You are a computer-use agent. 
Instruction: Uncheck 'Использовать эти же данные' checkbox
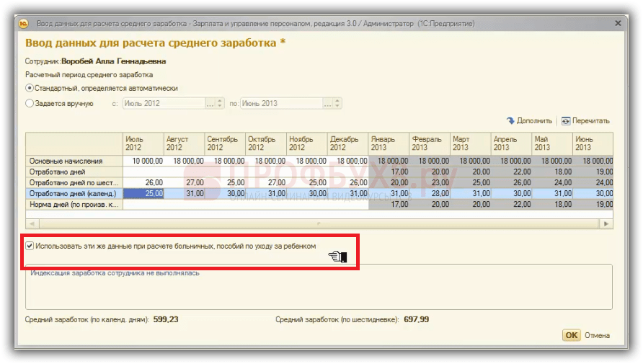click(30, 247)
